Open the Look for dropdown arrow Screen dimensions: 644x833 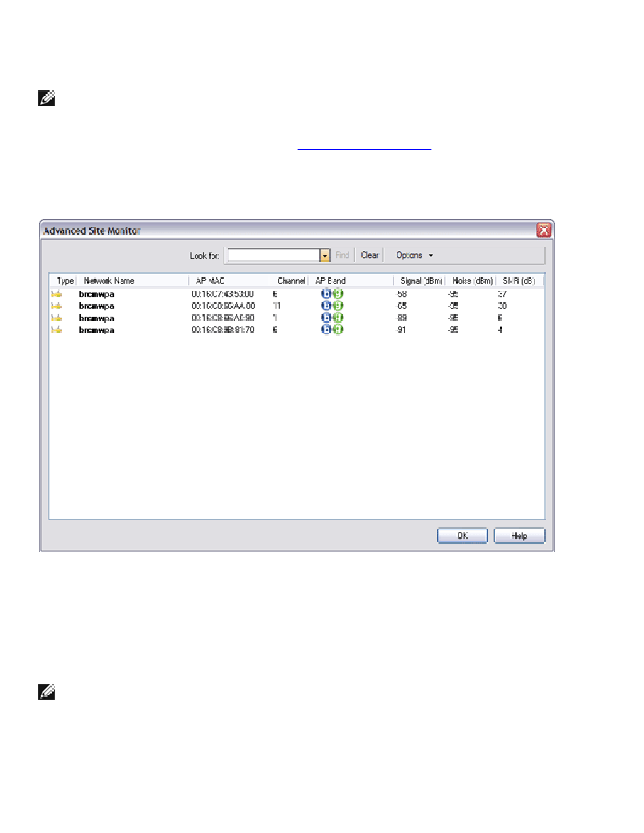325,256
